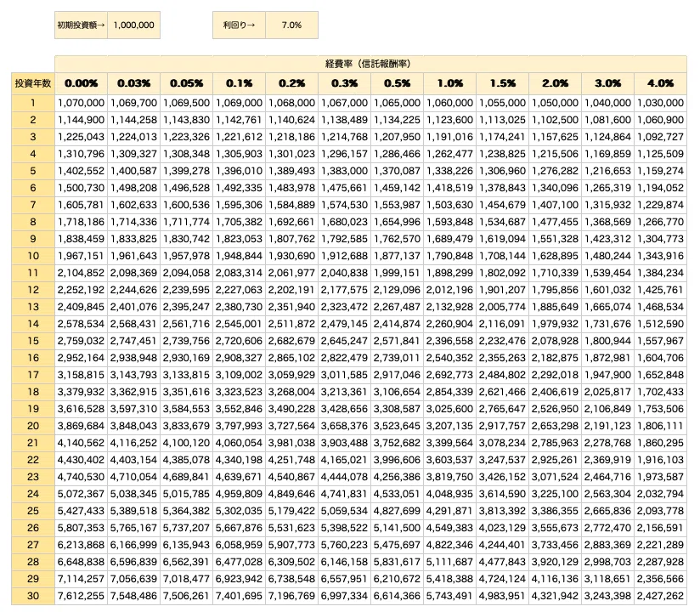The image size is (700, 612).
Task: Select the 3.0% column header
Action: (x=607, y=83)
